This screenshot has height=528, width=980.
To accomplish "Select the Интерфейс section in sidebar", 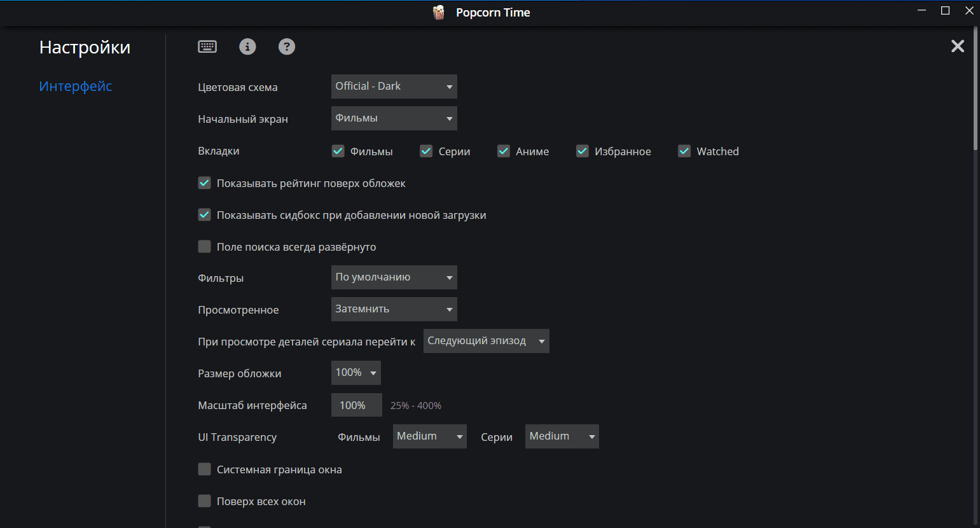I will click(x=76, y=87).
